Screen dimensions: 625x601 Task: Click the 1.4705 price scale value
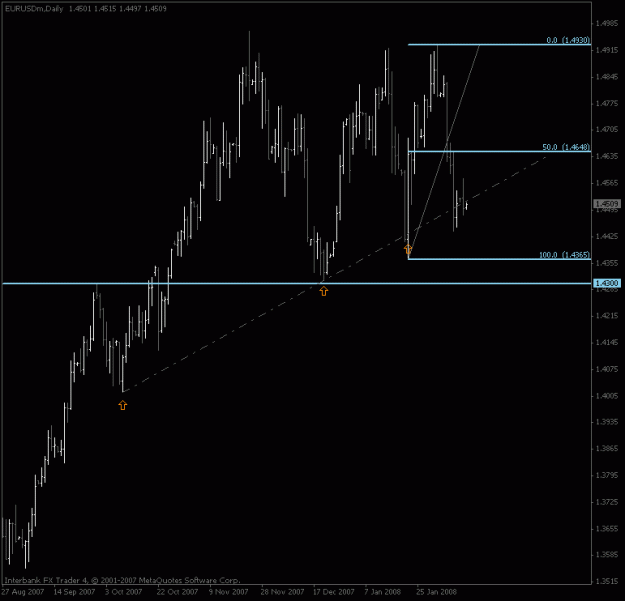pos(607,130)
